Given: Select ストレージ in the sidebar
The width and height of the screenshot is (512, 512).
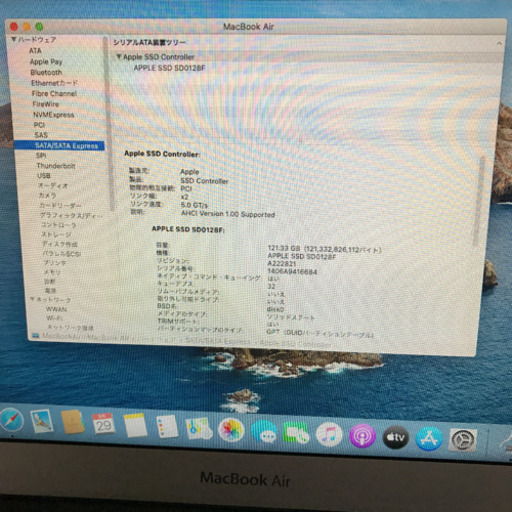Looking at the screenshot, I should tap(56, 234).
